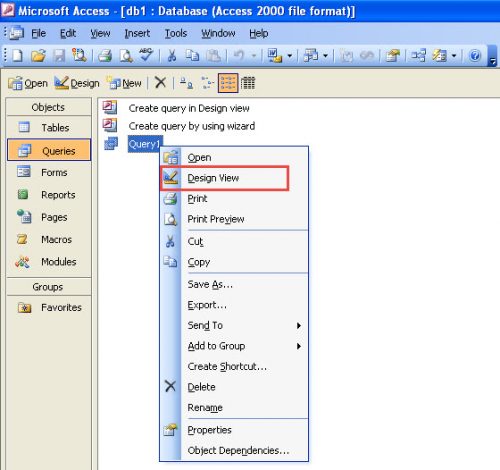Click the File Search toolbar icon
500x470 pixels.
click(x=79, y=55)
